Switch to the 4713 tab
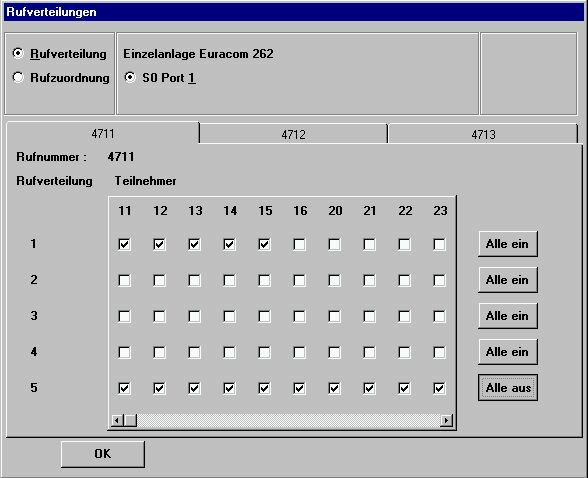Viewport: 588px width, 478px height. [x=483, y=134]
